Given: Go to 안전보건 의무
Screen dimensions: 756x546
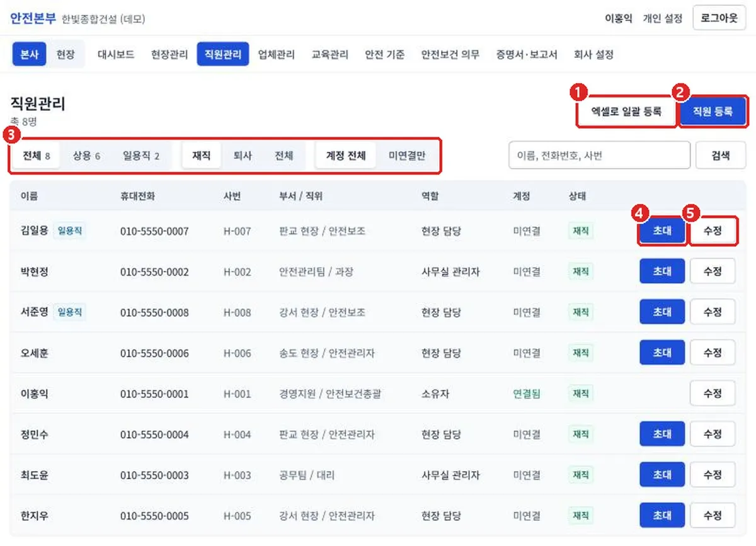Looking at the screenshot, I should click(450, 54).
